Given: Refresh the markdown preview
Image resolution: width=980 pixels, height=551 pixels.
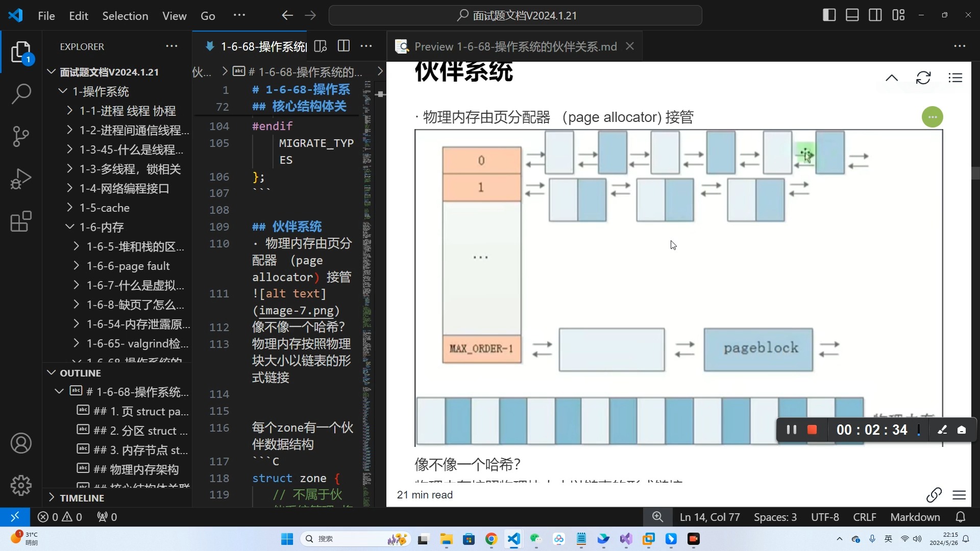Looking at the screenshot, I should pyautogui.click(x=923, y=78).
